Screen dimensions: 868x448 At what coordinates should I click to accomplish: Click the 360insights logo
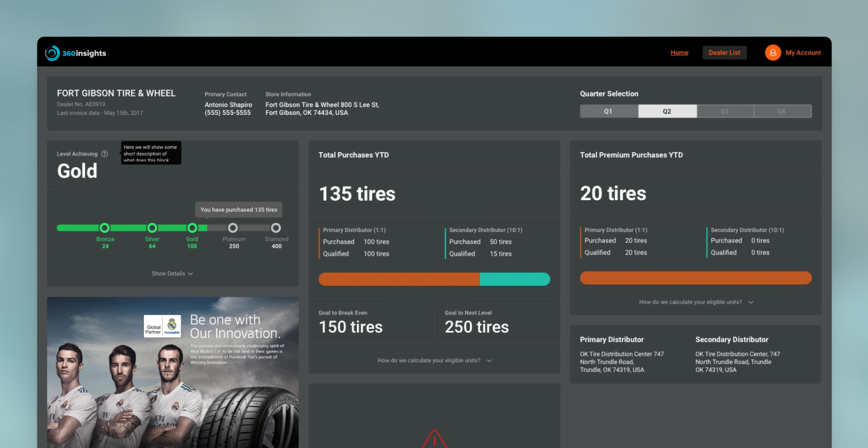coord(75,53)
